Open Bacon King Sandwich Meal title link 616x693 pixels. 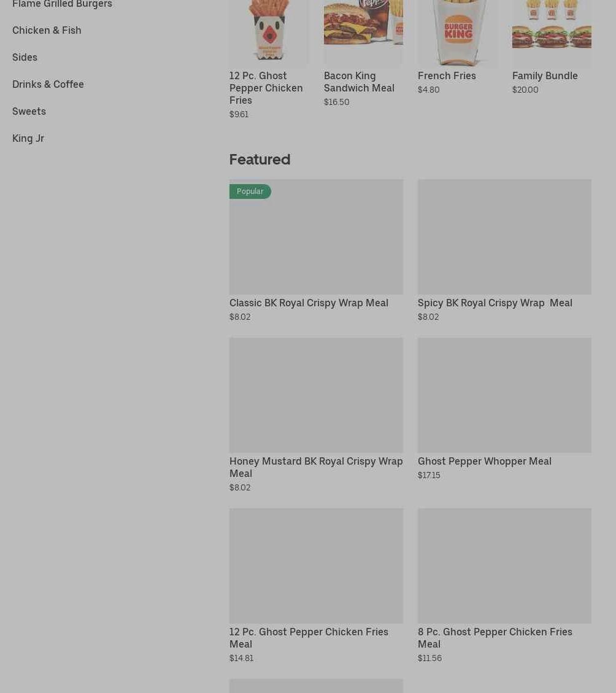pyautogui.click(x=359, y=82)
